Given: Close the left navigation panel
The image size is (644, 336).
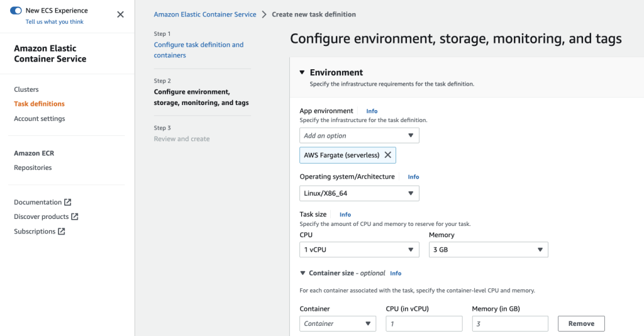Looking at the screenshot, I should pos(121,14).
